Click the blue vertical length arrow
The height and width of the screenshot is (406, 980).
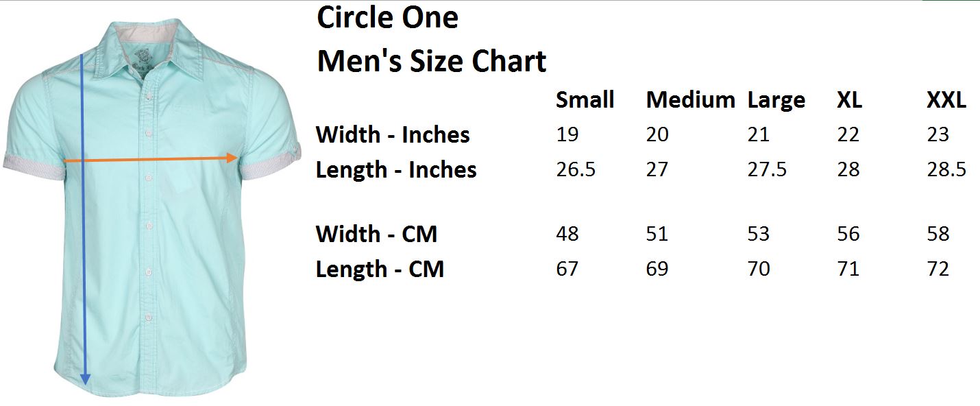coord(84,219)
